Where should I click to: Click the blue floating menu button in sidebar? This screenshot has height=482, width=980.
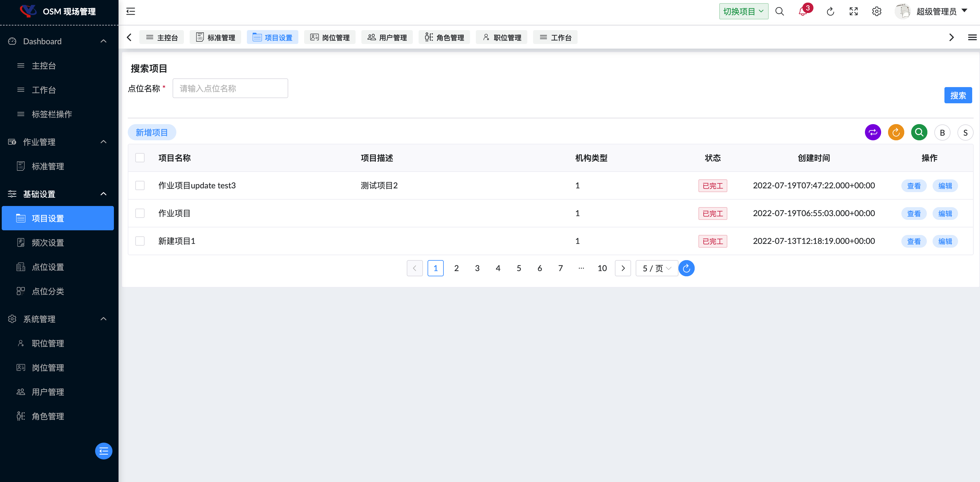(103, 451)
